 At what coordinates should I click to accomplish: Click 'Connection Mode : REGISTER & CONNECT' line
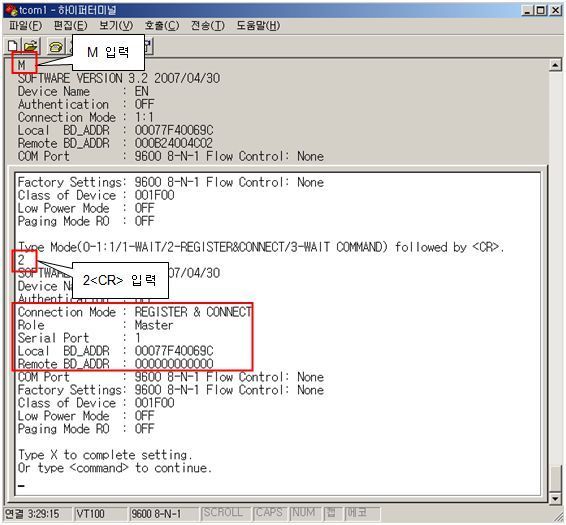click(135, 312)
